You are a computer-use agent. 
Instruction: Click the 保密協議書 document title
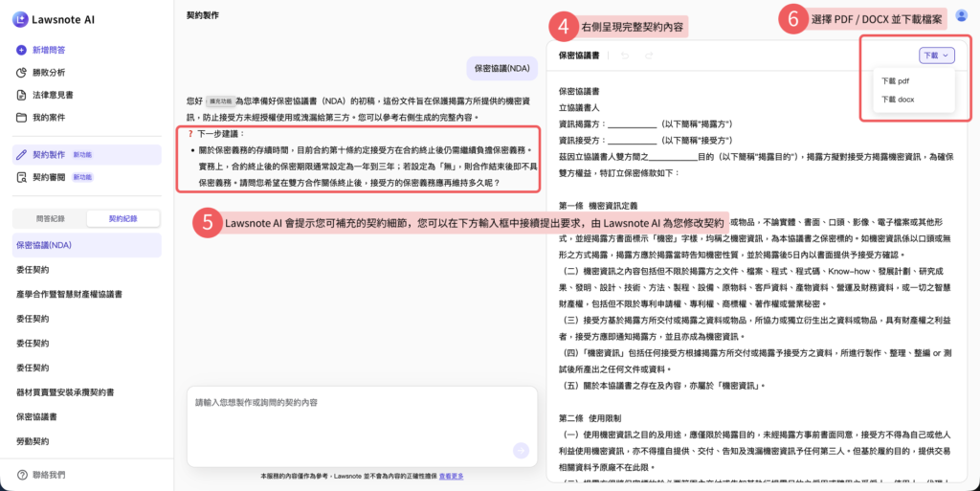[579, 56]
